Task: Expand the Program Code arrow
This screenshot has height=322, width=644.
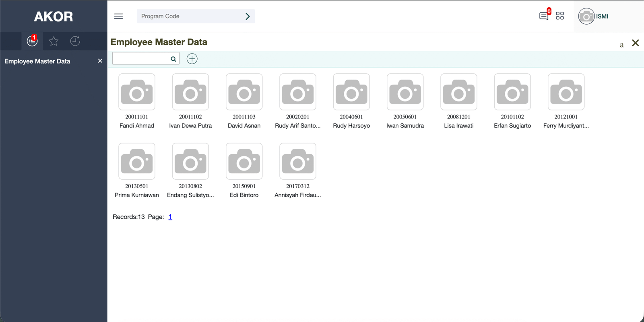Action: 248,17
